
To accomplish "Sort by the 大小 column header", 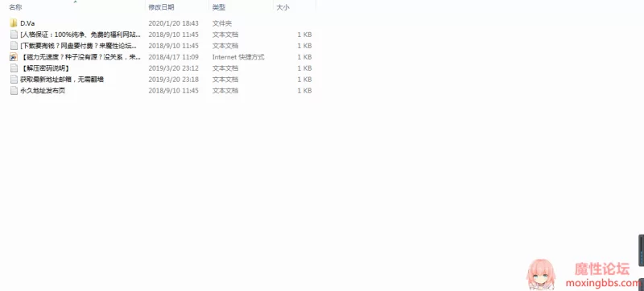I will (283, 7).
